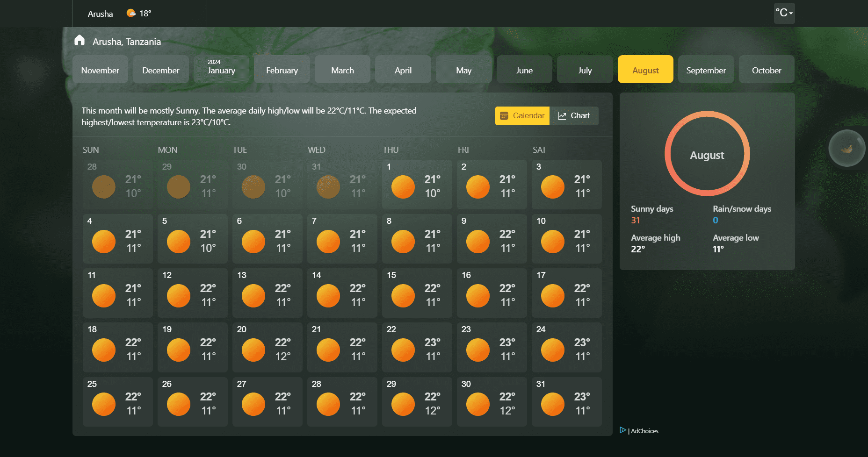Image resolution: width=868 pixels, height=457 pixels.
Task: Click the faded sun icon on July 28
Action: 103,186
